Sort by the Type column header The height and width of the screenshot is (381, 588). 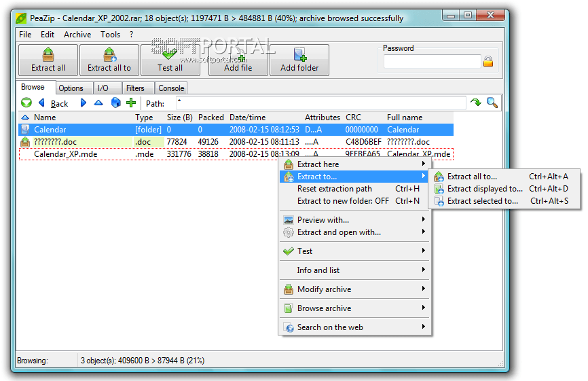(x=144, y=117)
